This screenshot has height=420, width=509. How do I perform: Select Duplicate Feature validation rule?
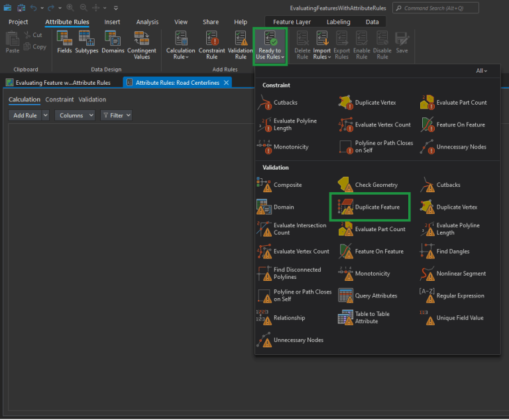tap(370, 207)
